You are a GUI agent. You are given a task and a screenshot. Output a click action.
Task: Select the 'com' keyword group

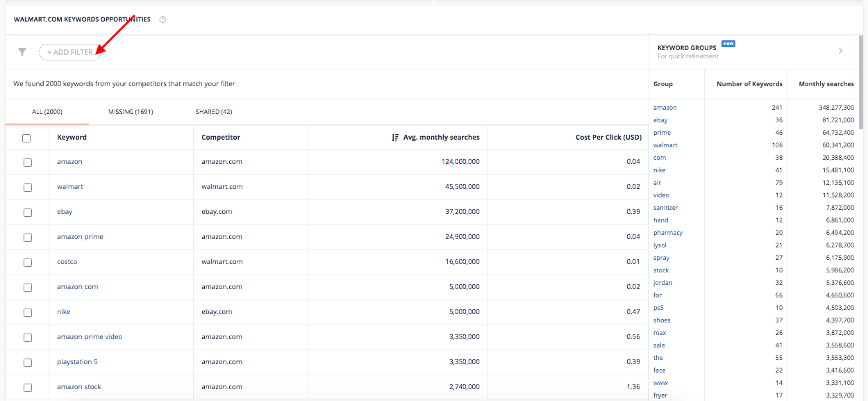coord(660,158)
